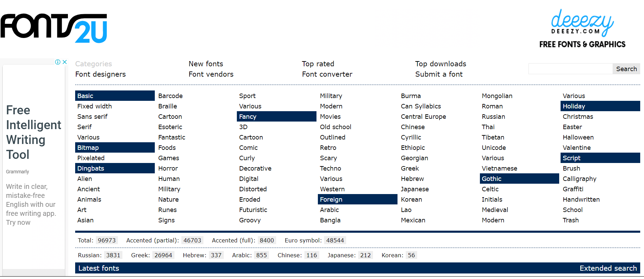Select the Foreign category header
Viewport: 644px width, 279px height.
click(358, 199)
